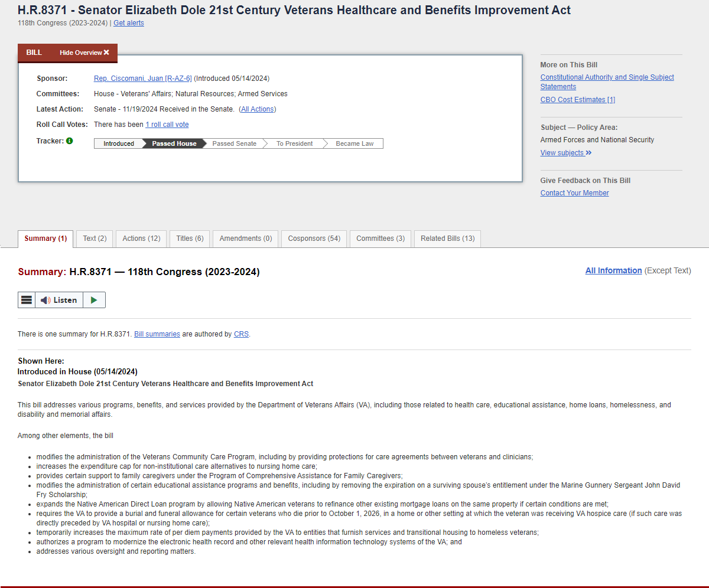Open Constitutional Authority and Single Subject Statements
The height and width of the screenshot is (588, 709).
pos(607,82)
